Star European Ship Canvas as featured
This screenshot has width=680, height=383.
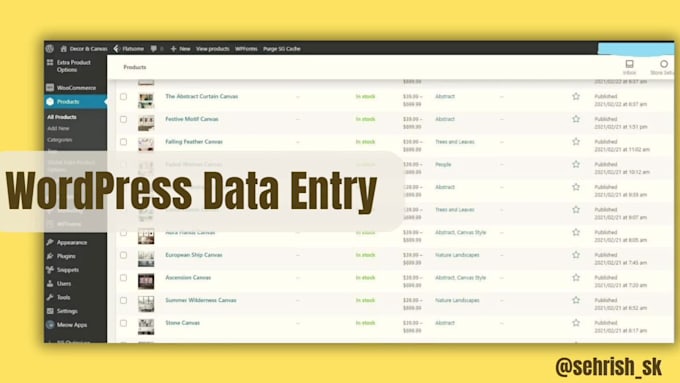click(x=576, y=255)
